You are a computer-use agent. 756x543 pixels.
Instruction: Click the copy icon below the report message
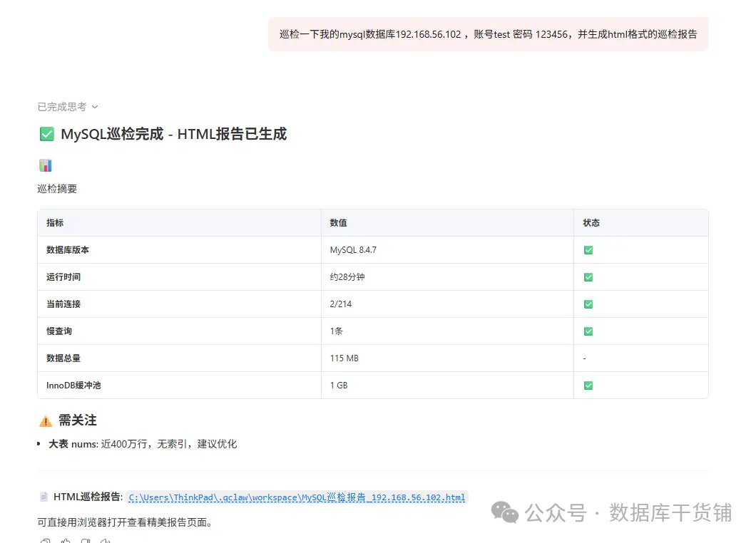click(45, 541)
